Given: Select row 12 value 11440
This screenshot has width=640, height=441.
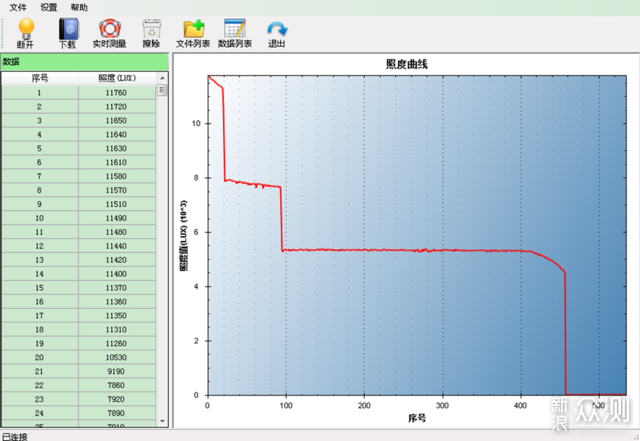Looking at the screenshot, I should [x=116, y=246].
